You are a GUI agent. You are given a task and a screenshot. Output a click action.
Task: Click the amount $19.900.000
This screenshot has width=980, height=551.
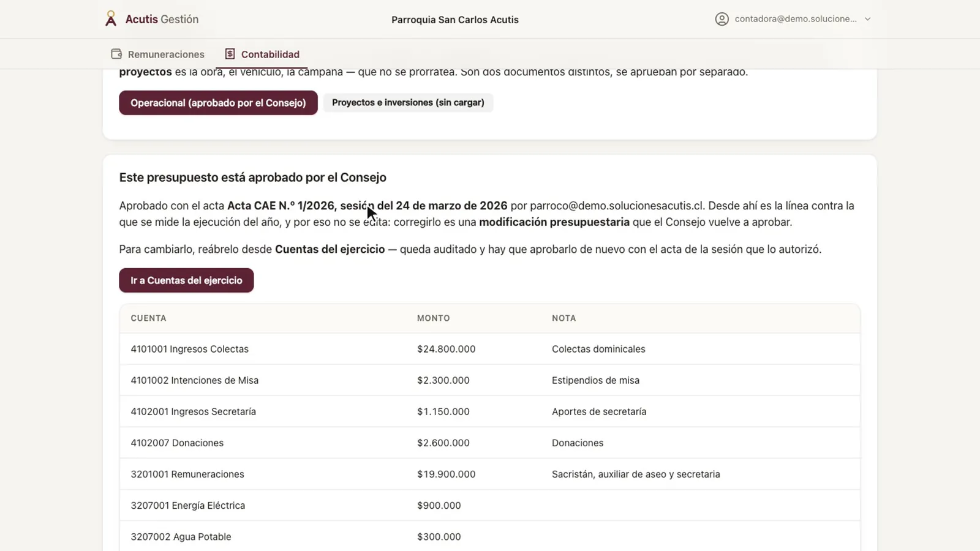coord(446,474)
